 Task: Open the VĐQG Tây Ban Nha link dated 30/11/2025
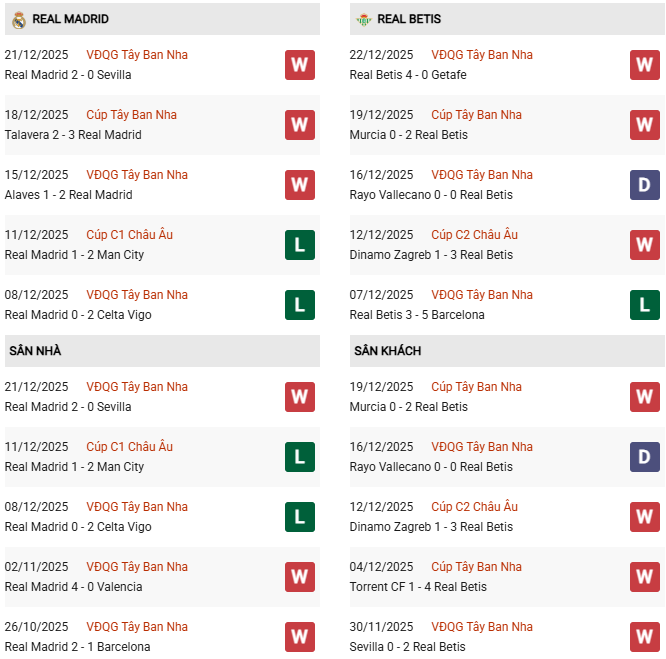[x=482, y=627]
